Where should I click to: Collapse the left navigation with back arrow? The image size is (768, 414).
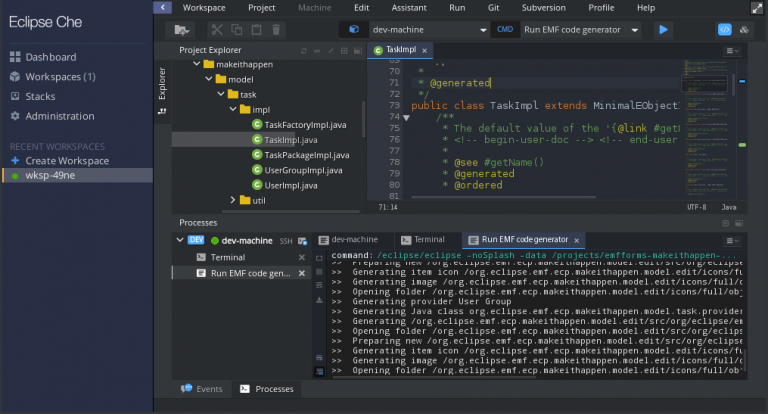click(162, 7)
